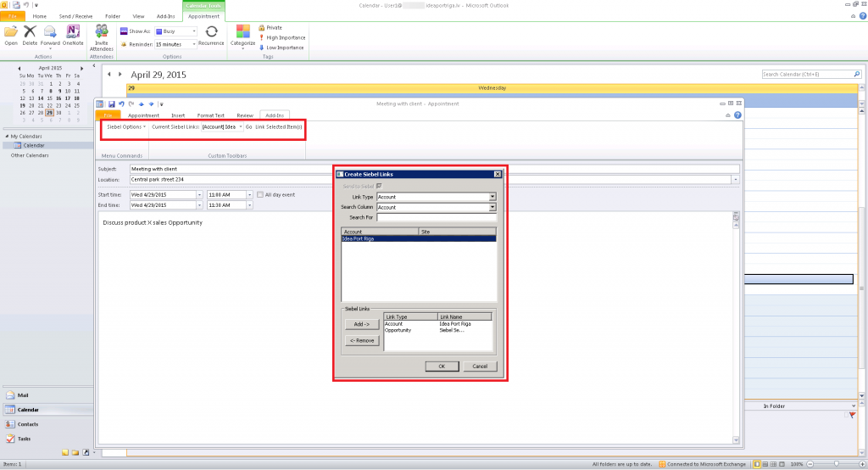868x470 pixels.
Task: Expand the Search Column dropdown
Action: 492,207
